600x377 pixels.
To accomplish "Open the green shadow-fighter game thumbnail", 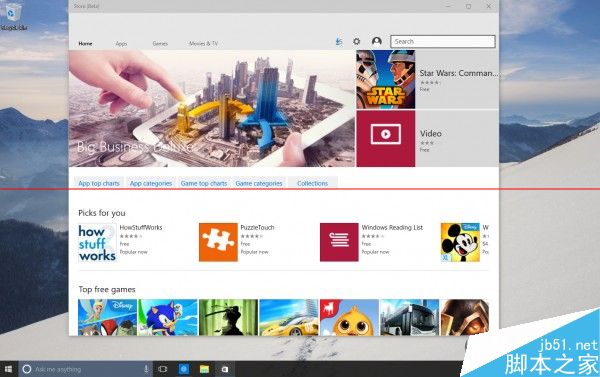I will tap(228, 317).
